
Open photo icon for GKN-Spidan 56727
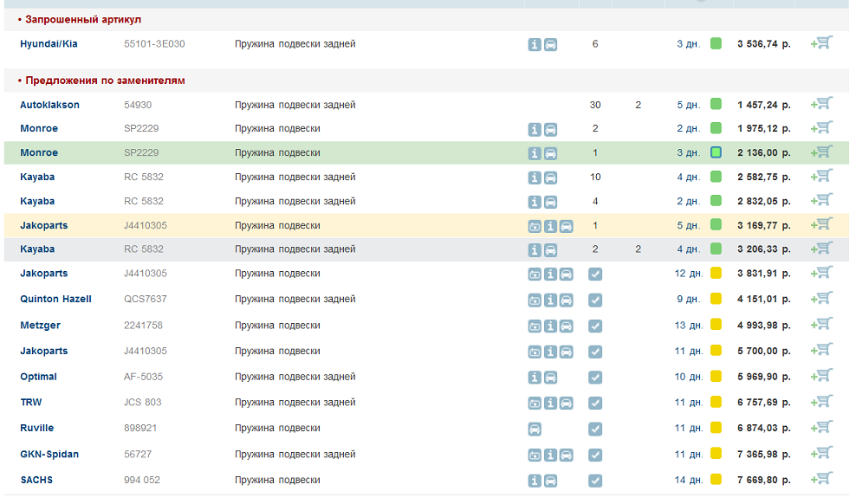[x=535, y=455]
